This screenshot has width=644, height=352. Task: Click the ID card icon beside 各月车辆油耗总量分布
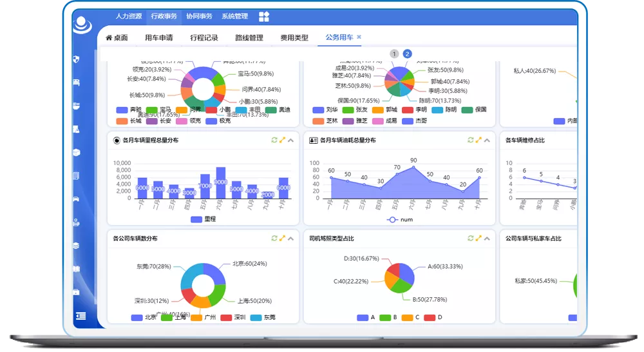[314, 141]
